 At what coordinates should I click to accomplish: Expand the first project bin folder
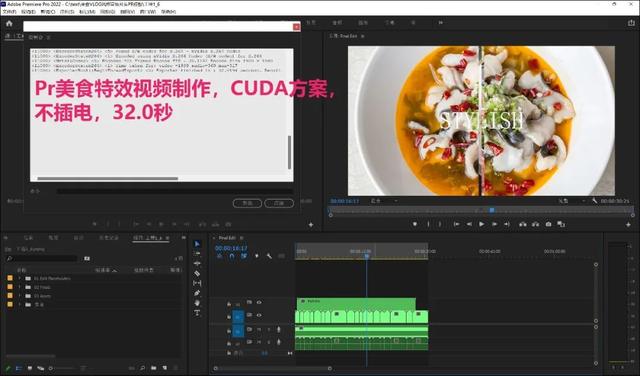click(x=19, y=278)
